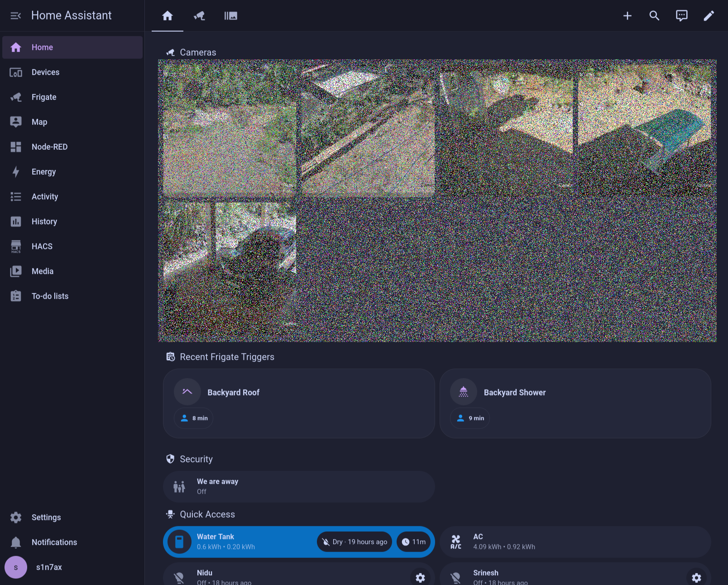Open the s1n7ax user profile
The image size is (728, 585).
pos(72,567)
